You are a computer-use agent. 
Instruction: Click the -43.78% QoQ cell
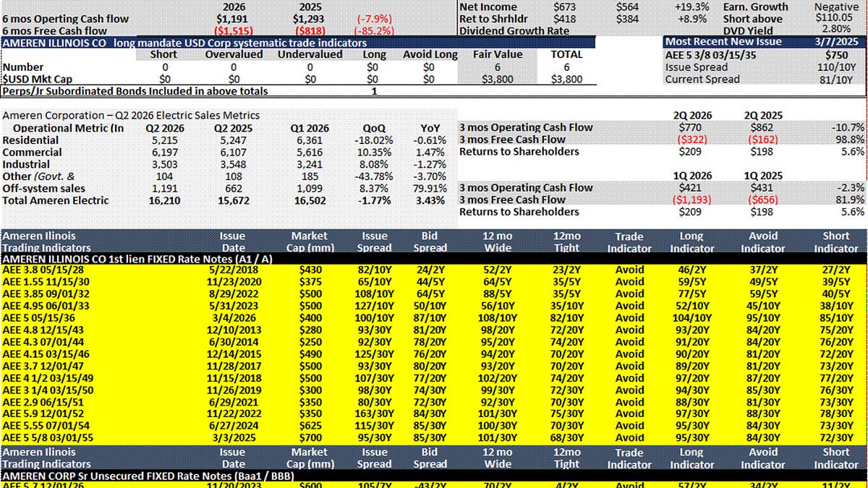(x=373, y=176)
